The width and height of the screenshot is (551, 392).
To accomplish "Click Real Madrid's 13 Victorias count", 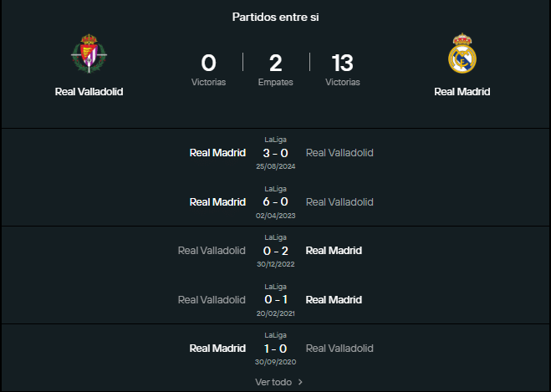I will 342,64.
